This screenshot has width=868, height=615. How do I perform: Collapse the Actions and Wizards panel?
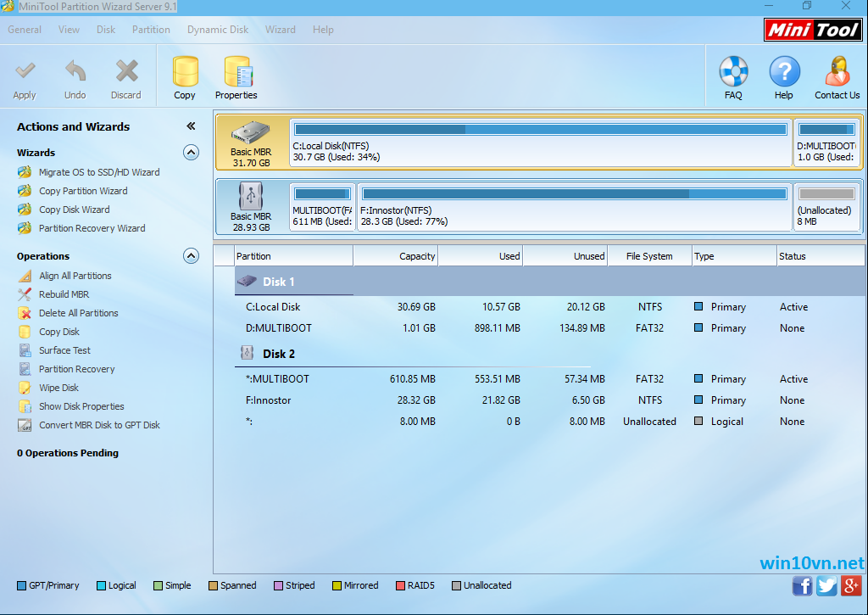[191, 126]
